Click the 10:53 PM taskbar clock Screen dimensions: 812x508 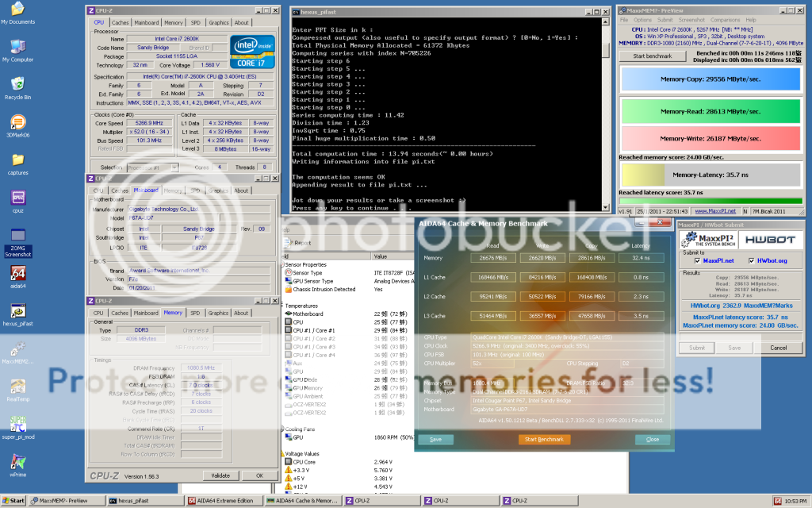tap(795, 502)
